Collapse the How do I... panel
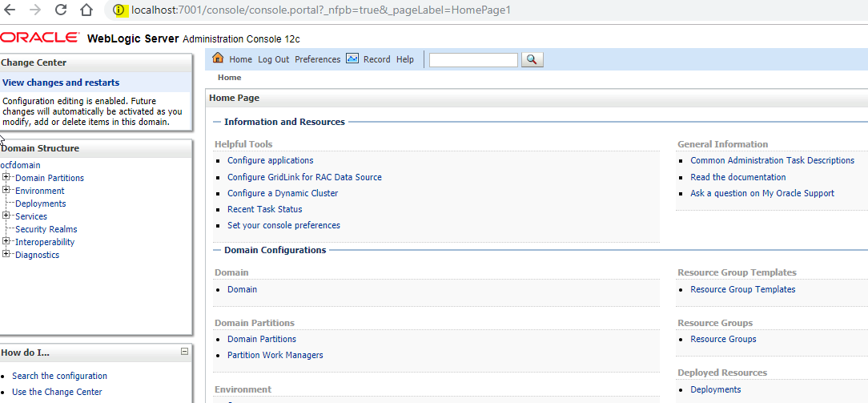The image size is (868, 403). point(184,352)
